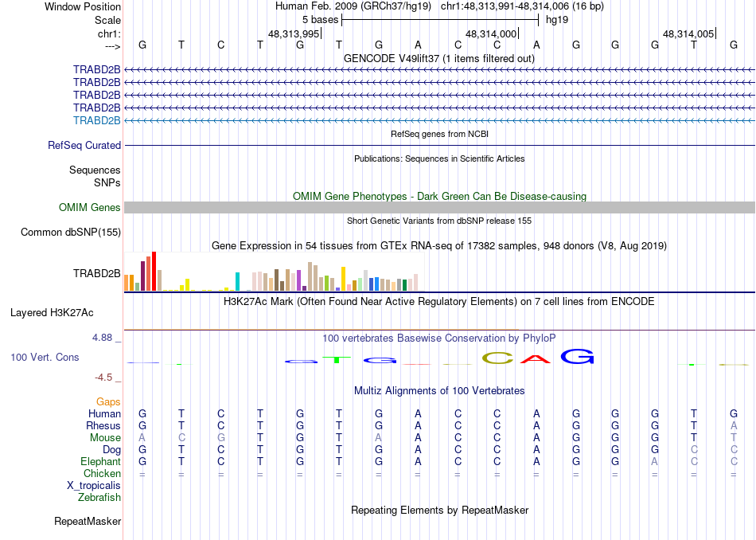The image size is (756, 540).
Task: Click the cyan bar in GTEx expression chart
Action: point(237,281)
